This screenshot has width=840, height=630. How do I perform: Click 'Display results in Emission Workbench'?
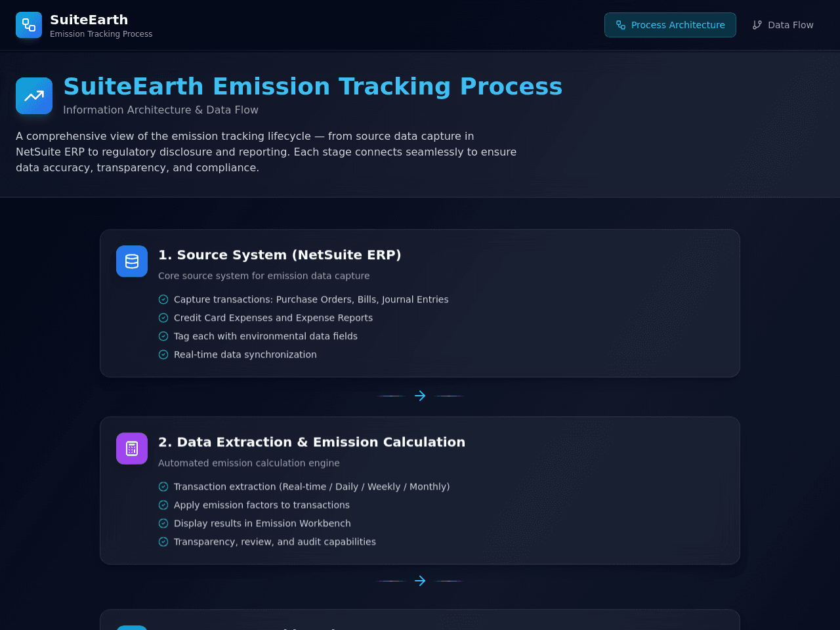click(262, 523)
